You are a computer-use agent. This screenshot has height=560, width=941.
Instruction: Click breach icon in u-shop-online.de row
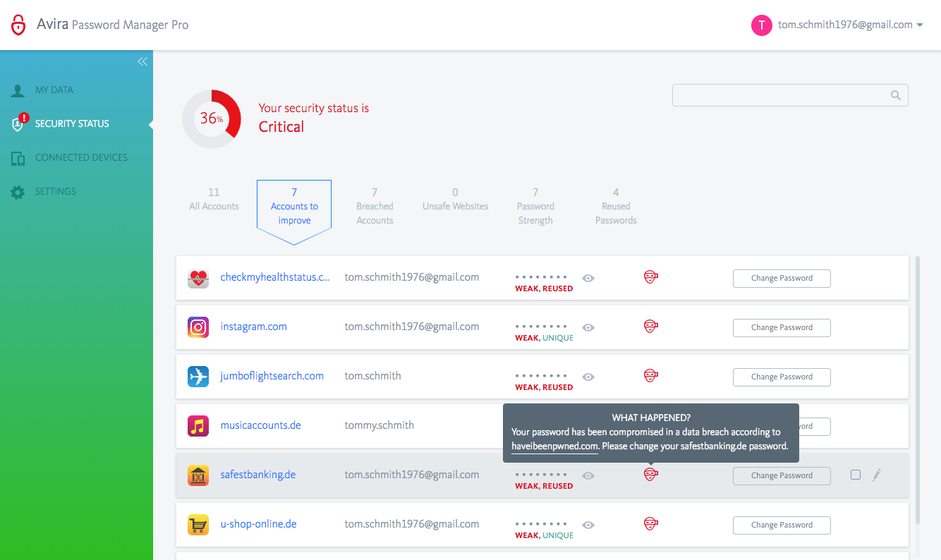click(x=650, y=524)
